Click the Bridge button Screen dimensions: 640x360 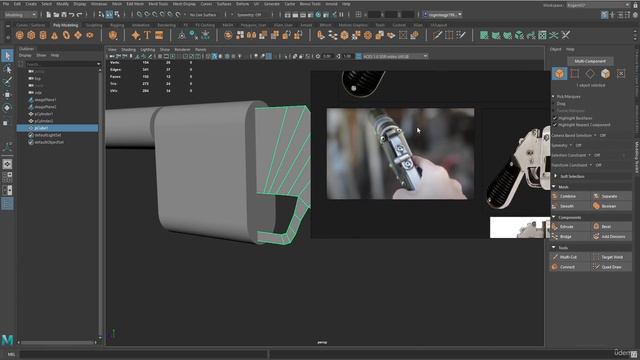(x=570, y=237)
